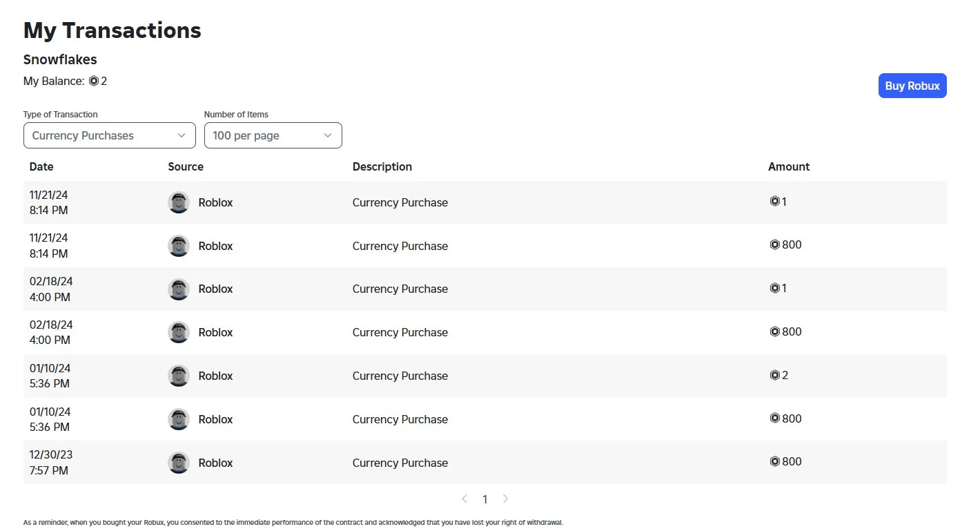Click the Robux icon in the 12/30/23 amount
The height and width of the screenshot is (529, 980).
click(x=774, y=462)
